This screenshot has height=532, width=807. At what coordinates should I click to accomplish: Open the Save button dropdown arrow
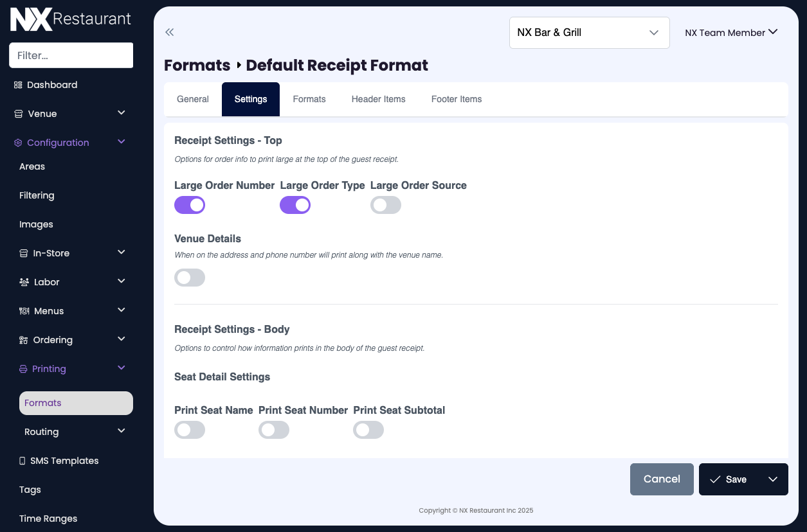pos(773,479)
